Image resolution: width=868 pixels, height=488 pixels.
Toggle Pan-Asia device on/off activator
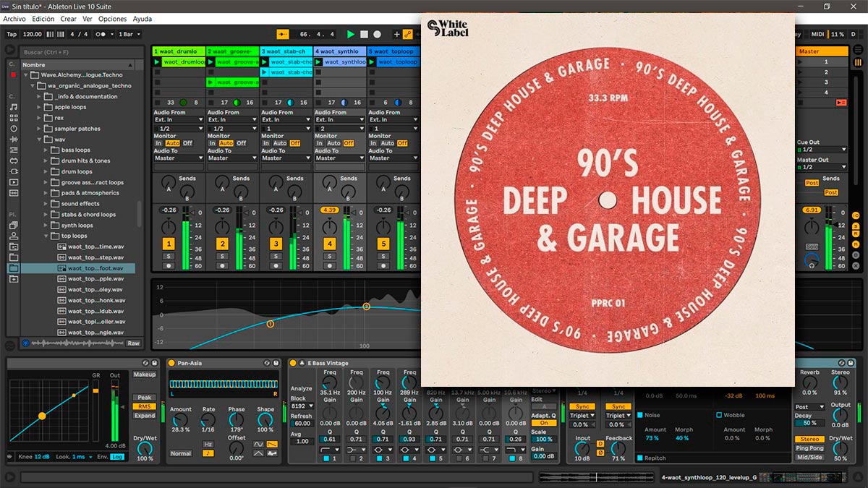pos(171,363)
